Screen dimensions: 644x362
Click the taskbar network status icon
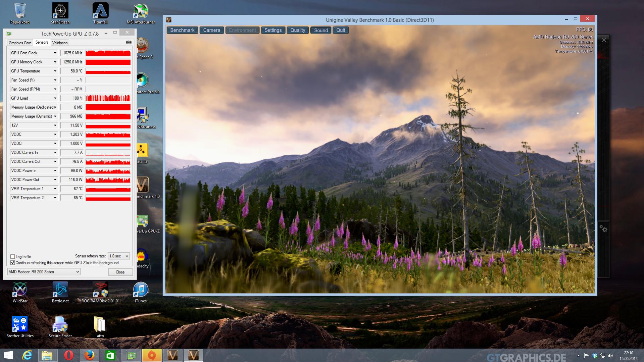pyautogui.click(x=603, y=356)
